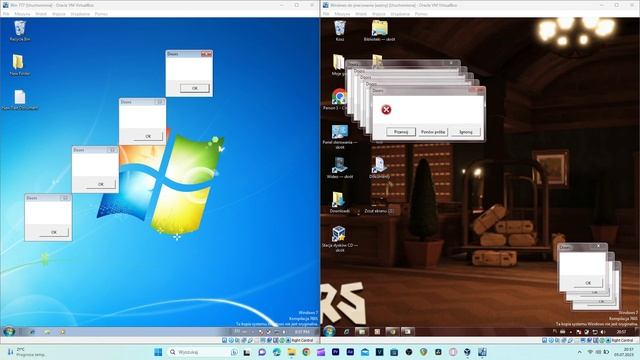640x360 pixels.
Task: Launch Internet Explorer from the dark-wallpaper VM taskbar
Action: tap(347, 332)
